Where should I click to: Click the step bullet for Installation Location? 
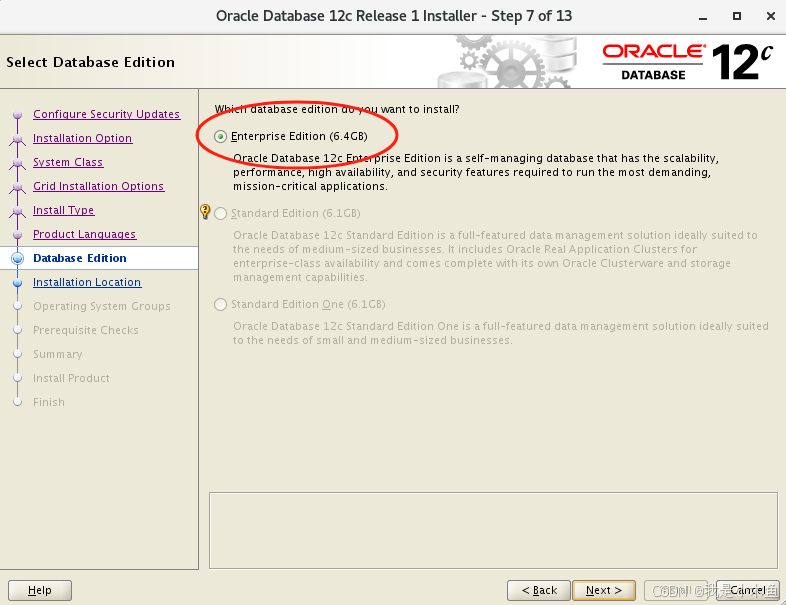[x=18, y=283]
